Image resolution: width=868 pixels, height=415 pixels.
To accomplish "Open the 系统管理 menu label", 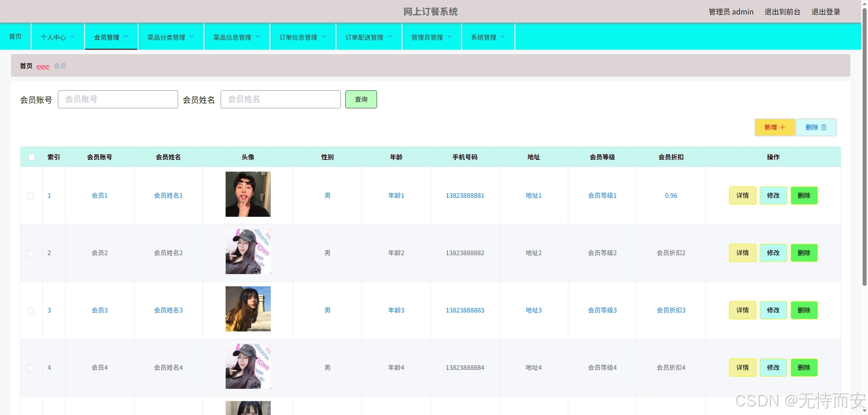I will tap(484, 37).
